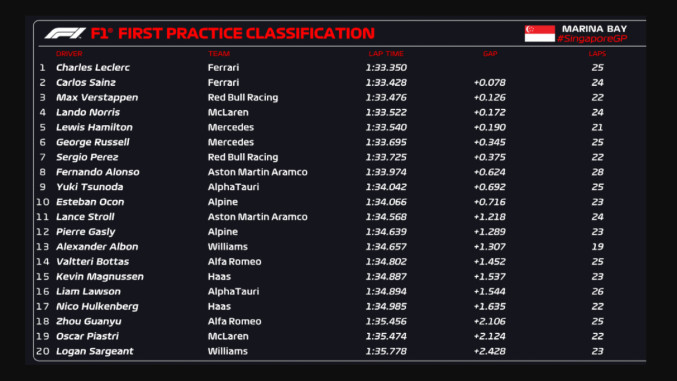Click Yuki Tsunoda's gap +0.692
677x381 pixels.
(490, 187)
